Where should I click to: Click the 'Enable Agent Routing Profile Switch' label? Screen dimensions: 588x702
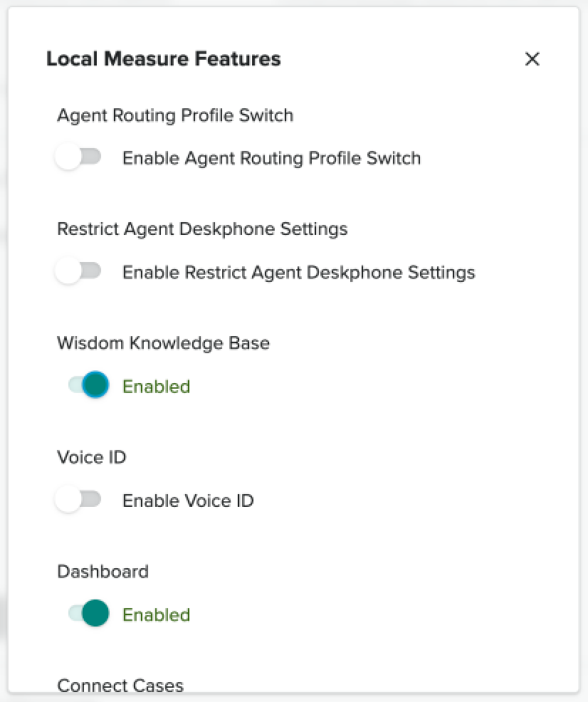pos(271,158)
